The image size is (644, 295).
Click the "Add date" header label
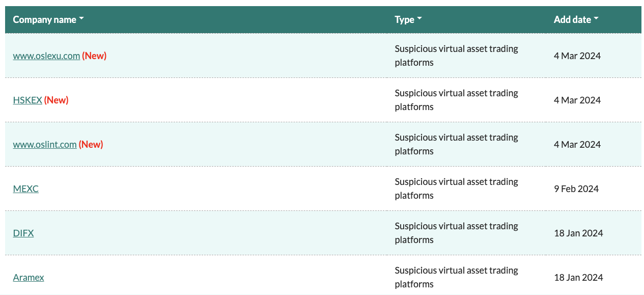pos(572,20)
